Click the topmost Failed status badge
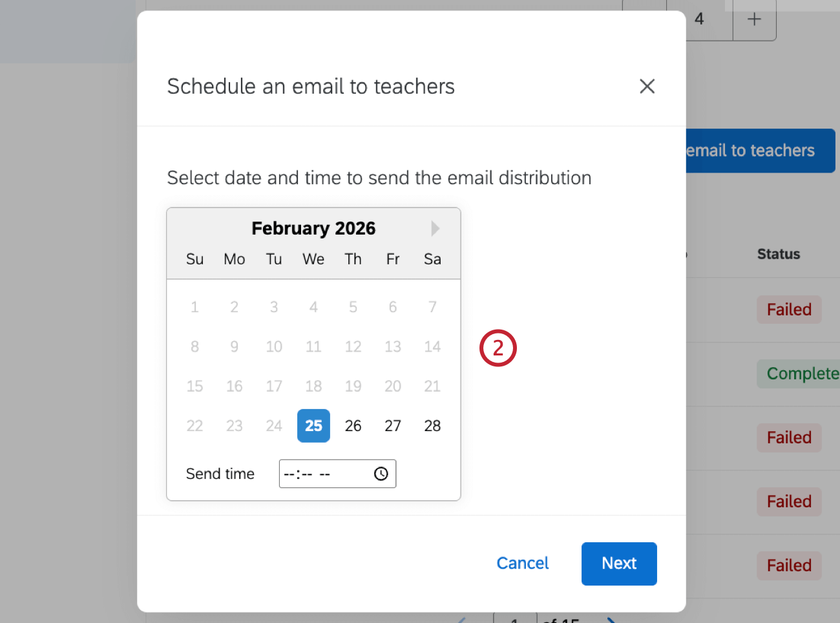The width and height of the screenshot is (840, 623). pyautogui.click(x=789, y=310)
